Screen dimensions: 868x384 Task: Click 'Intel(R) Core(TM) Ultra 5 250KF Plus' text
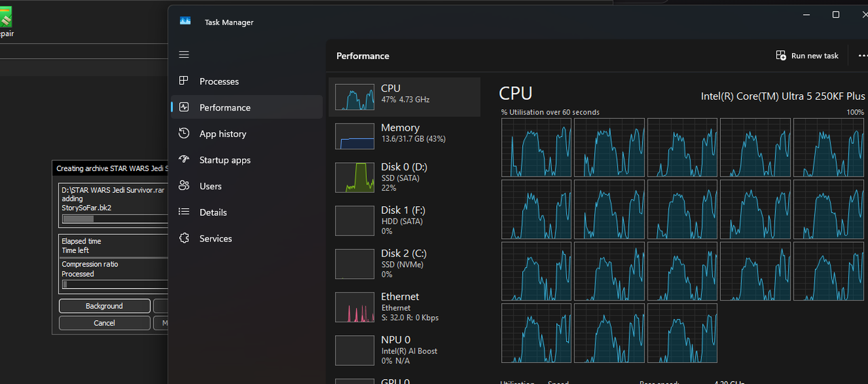tap(783, 96)
